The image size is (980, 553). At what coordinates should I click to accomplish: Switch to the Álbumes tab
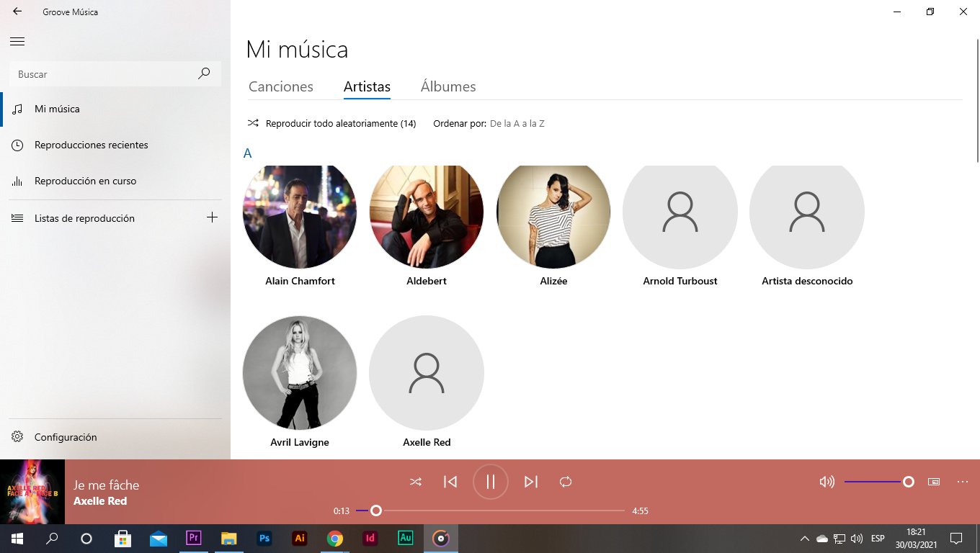(448, 86)
